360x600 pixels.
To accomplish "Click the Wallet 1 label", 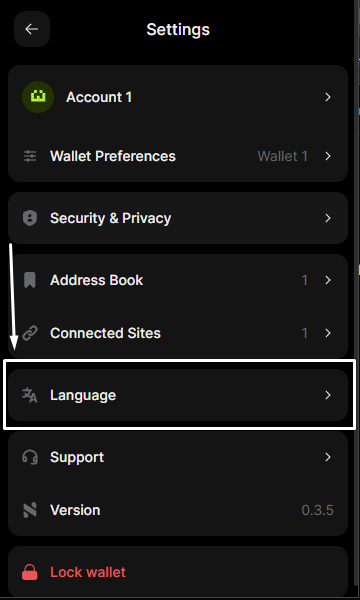I will (283, 156).
